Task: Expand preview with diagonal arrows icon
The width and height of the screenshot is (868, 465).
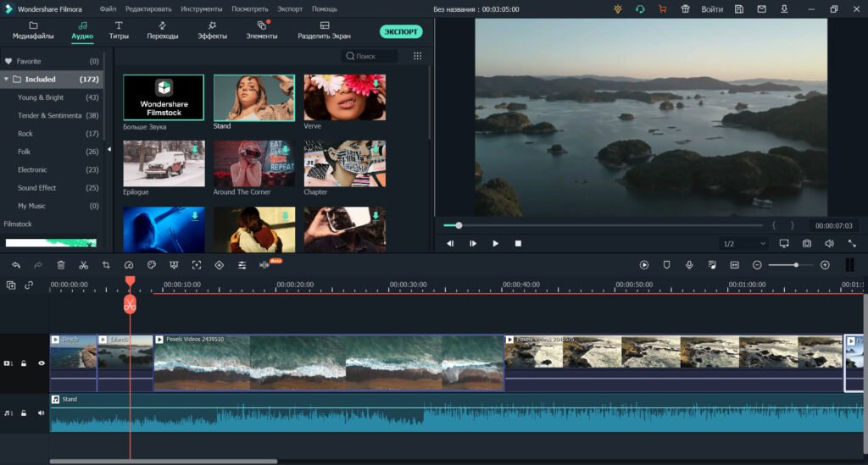Action: click(x=852, y=243)
